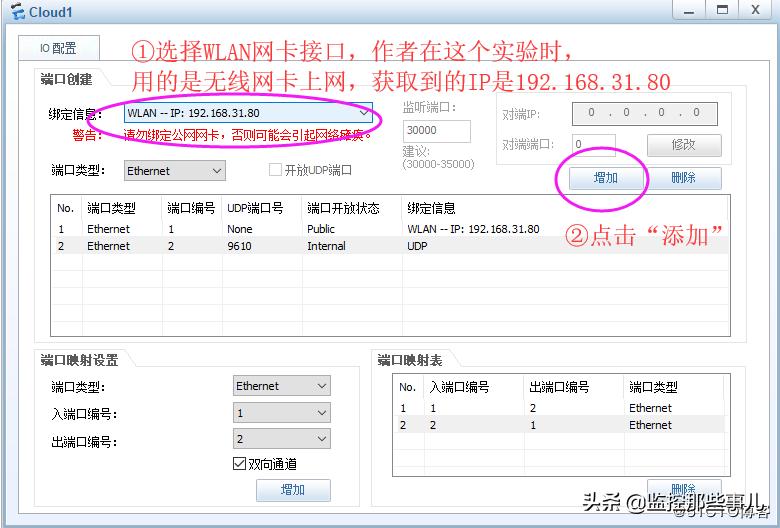Toggle the 双向通道 checkbox
Image resolution: width=780 pixels, height=528 pixels.
pos(239,464)
